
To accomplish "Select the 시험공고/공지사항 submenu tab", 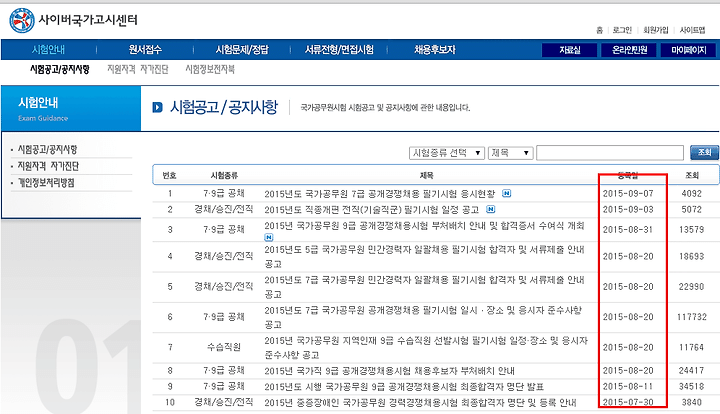I will click(x=60, y=69).
